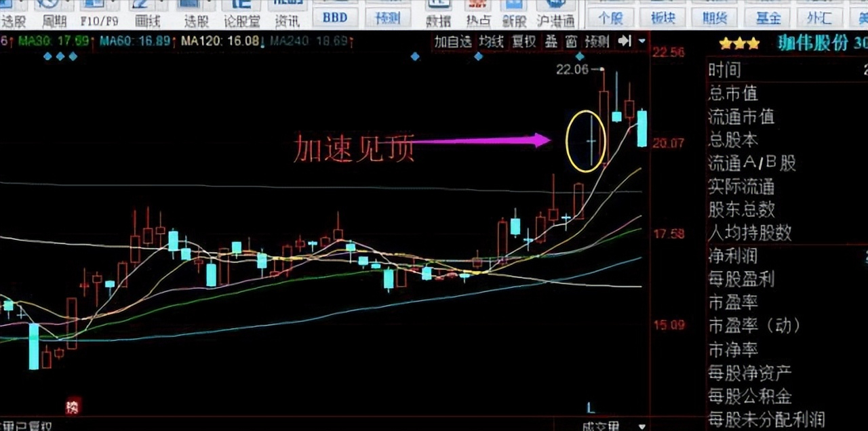Screen dimensions: 868x431
Task: Open the 选股 tool beside 论股堂
Action: tap(197, 14)
